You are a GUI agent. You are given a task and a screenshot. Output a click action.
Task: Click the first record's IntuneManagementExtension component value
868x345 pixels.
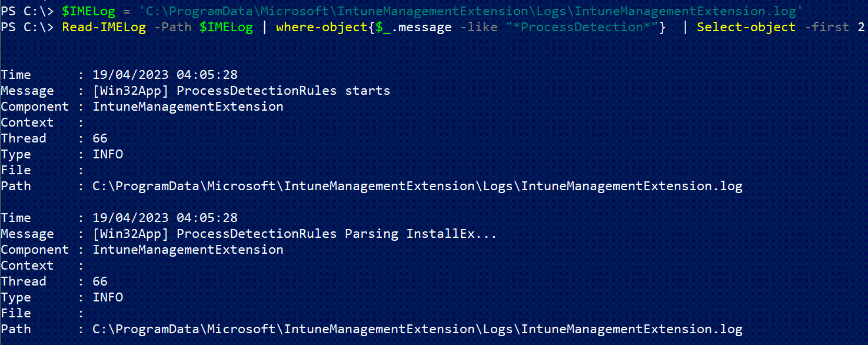(188, 107)
